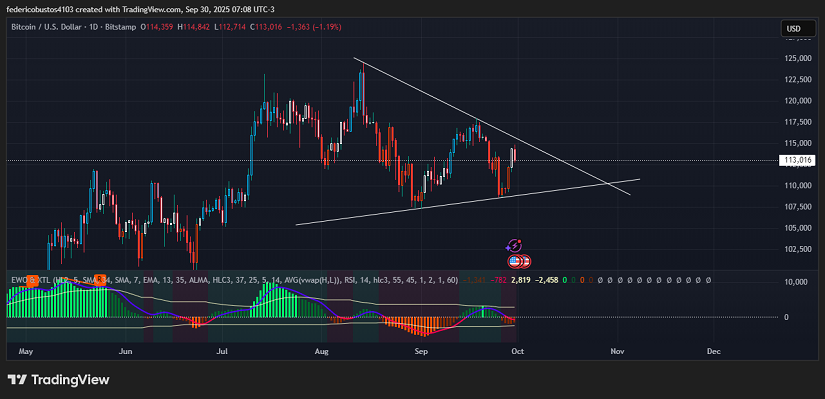Click the orange R marker over SMA
The image size is (825, 399).
pyautogui.click(x=99, y=280)
